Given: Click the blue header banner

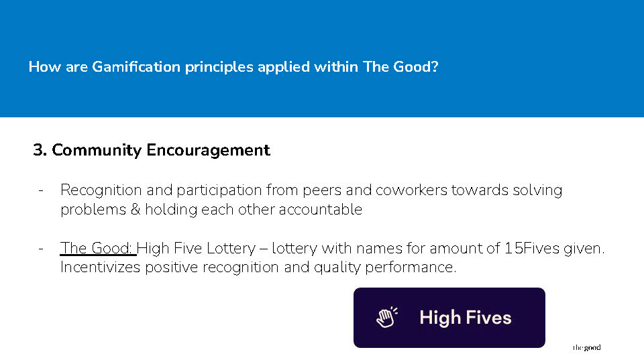Looking at the screenshot, I should click(322, 59).
